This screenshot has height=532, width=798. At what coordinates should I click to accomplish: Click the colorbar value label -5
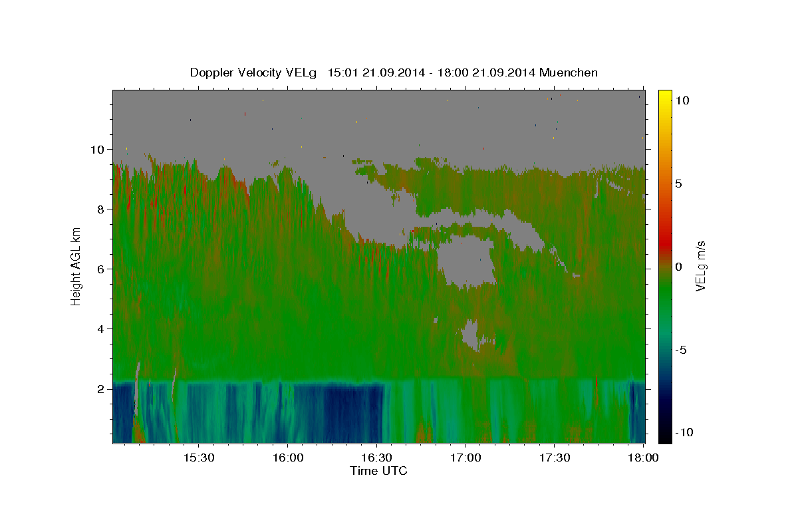[x=681, y=350]
